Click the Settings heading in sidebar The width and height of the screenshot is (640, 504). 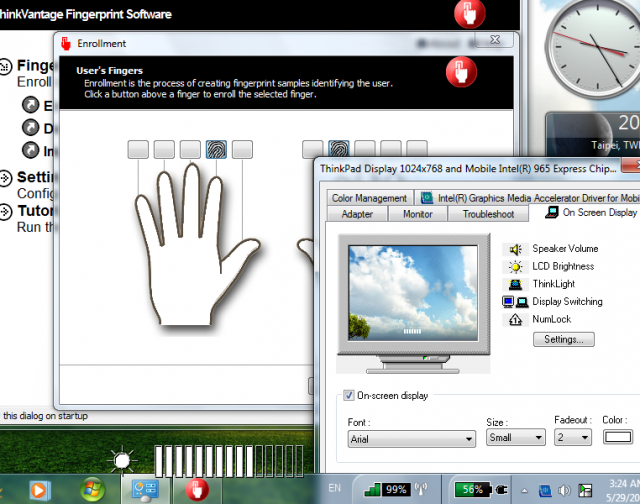[x=35, y=178]
